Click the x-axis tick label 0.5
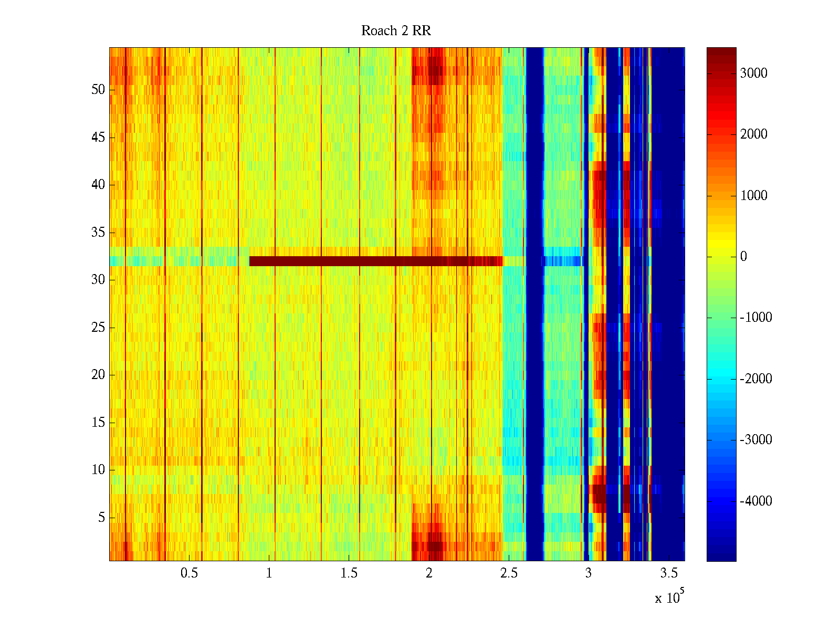This screenshot has height=630, width=840. [x=189, y=573]
